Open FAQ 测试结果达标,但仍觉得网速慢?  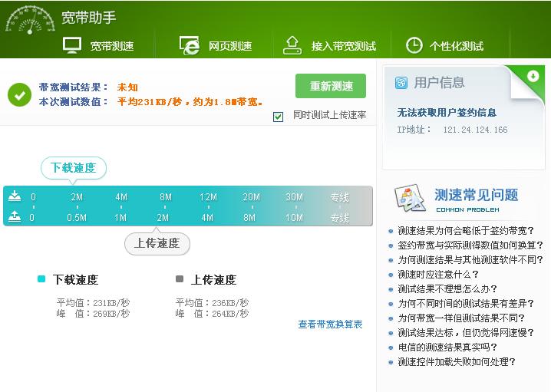466,333
